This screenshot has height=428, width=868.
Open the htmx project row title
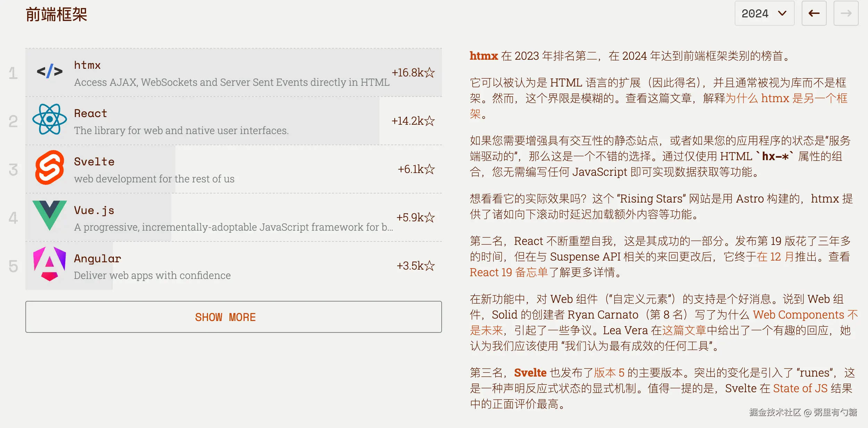[87, 65]
